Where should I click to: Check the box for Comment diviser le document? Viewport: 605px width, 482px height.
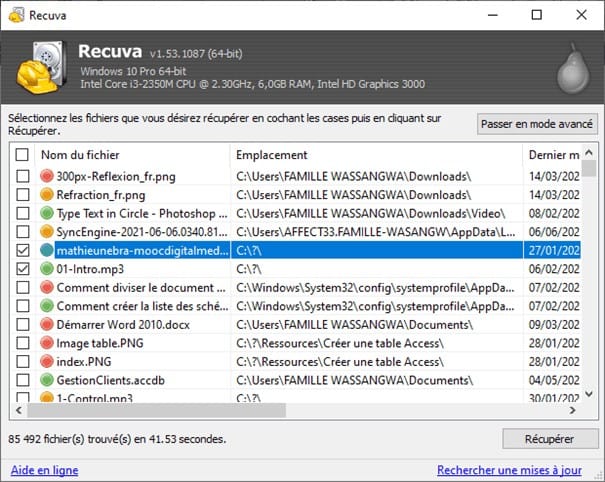(23, 287)
